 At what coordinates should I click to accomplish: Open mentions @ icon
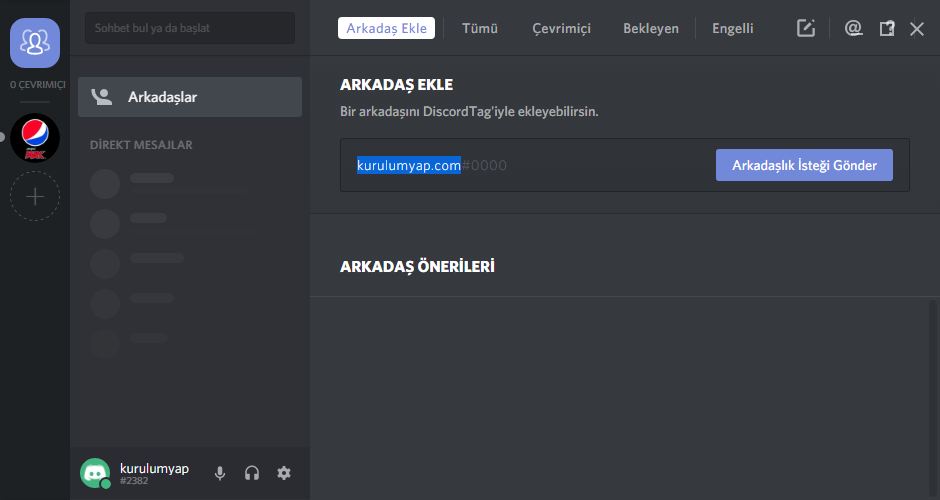[x=853, y=28]
